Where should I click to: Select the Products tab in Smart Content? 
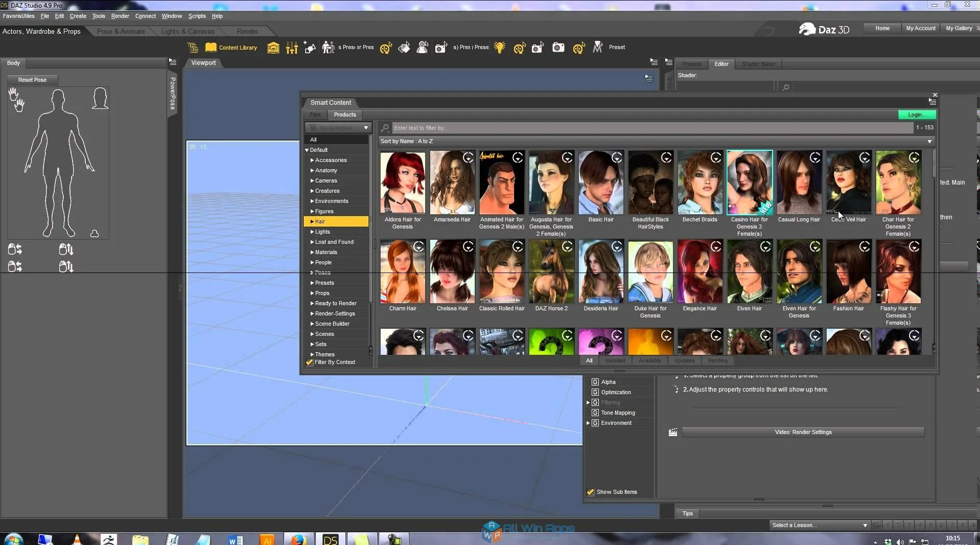point(345,115)
